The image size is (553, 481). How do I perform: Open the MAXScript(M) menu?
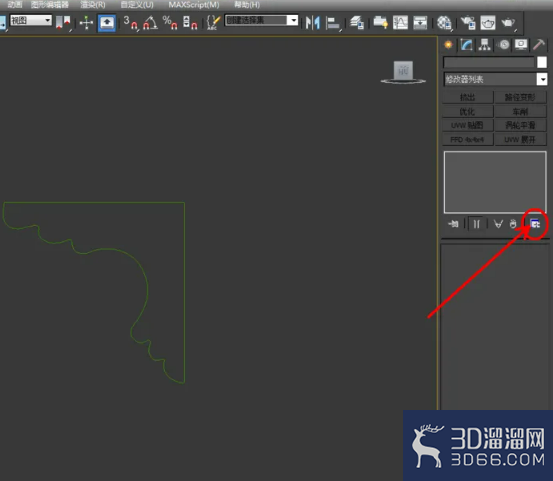pyautogui.click(x=194, y=5)
